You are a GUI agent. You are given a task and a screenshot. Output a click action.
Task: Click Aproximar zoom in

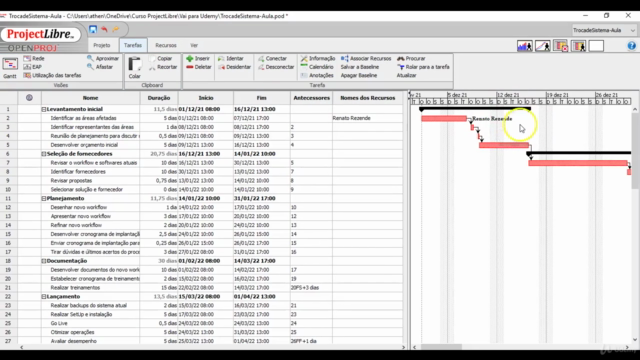[103, 58]
